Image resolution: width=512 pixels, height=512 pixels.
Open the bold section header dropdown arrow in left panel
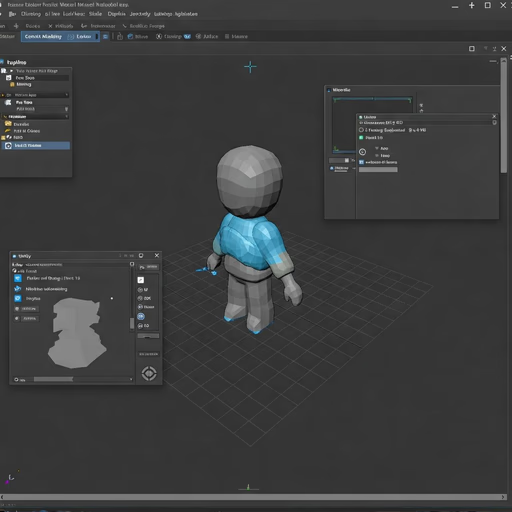pyautogui.click(x=67, y=116)
